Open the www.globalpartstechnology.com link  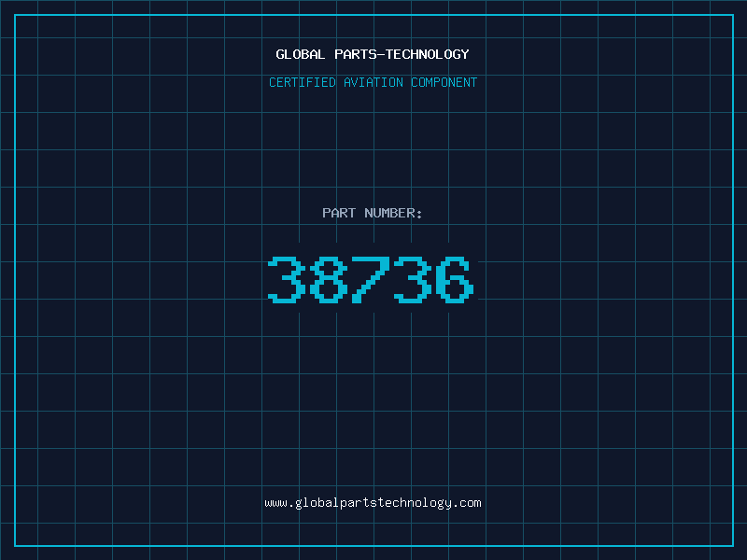373,503
